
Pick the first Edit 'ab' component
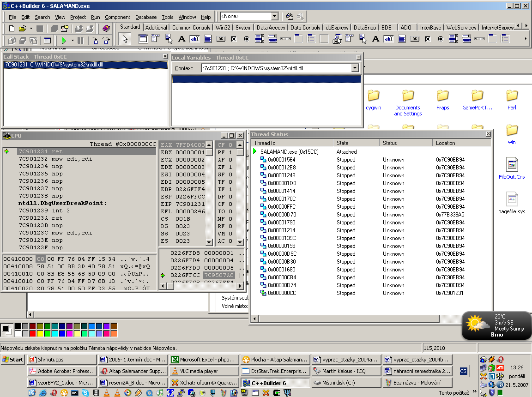[195, 39]
